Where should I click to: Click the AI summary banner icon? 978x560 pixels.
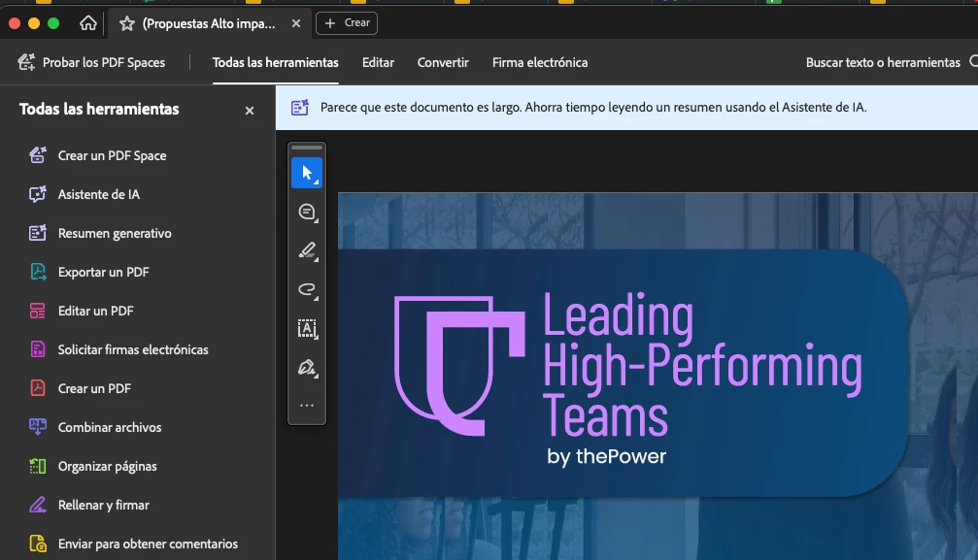tap(299, 108)
